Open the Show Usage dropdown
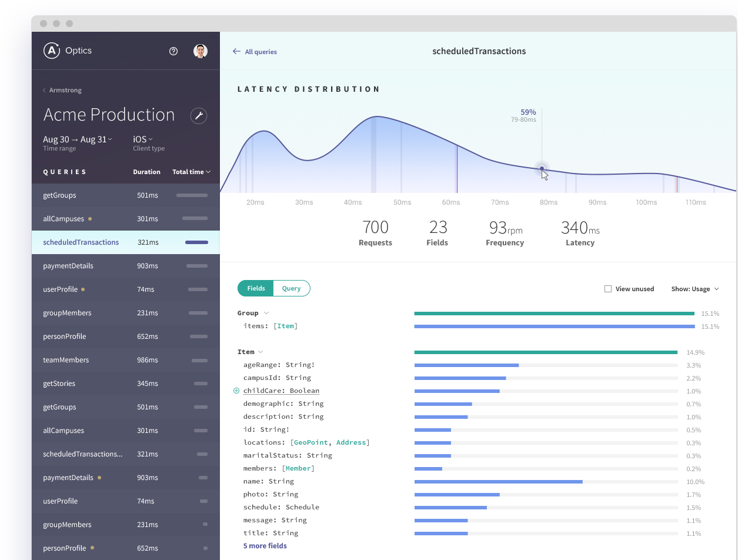Screen dimensions: 738x560 (x=695, y=289)
